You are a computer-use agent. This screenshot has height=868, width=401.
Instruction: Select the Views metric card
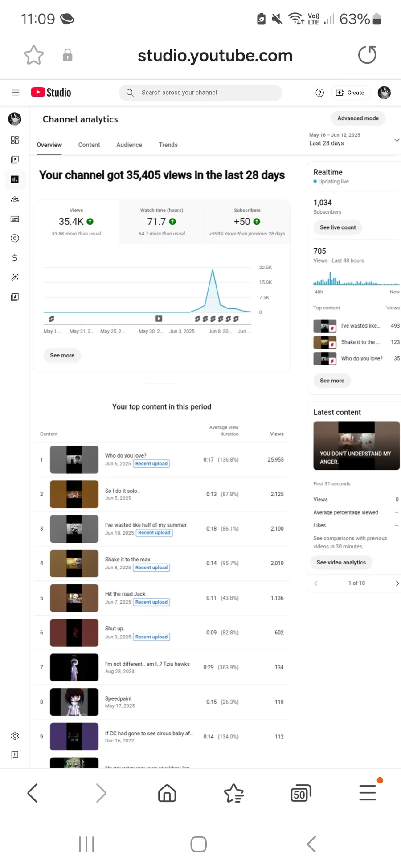pos(76,222)
